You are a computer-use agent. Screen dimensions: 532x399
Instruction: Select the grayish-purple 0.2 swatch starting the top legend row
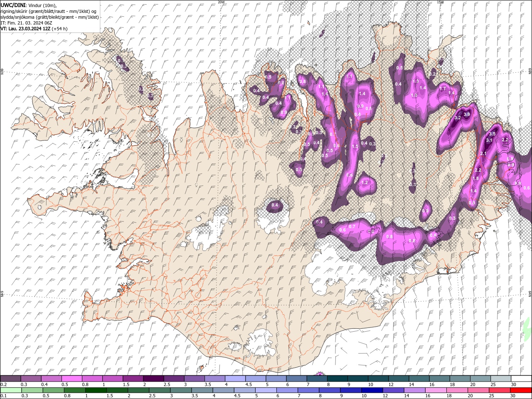pos(10,379)
